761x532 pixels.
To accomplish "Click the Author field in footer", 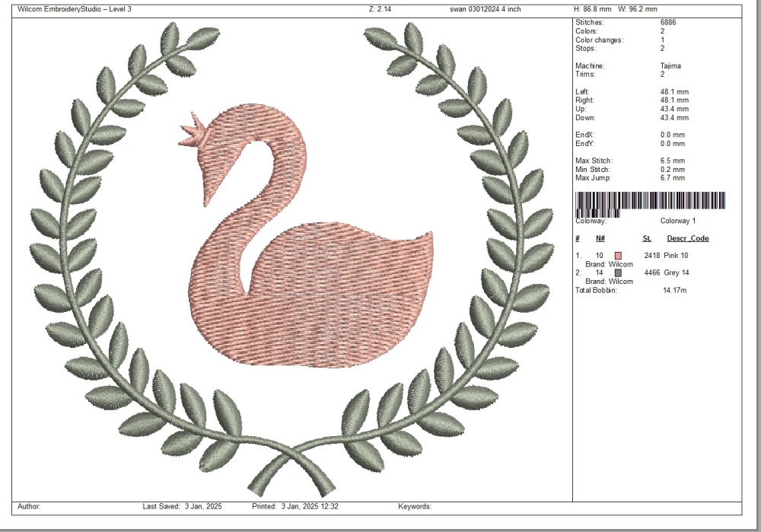I will (29, 506).
